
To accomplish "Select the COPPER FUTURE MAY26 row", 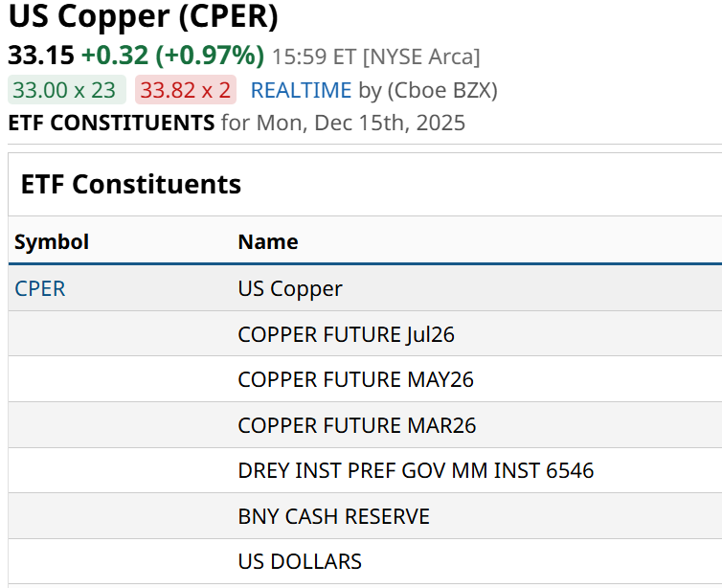I will pos(355,379).
